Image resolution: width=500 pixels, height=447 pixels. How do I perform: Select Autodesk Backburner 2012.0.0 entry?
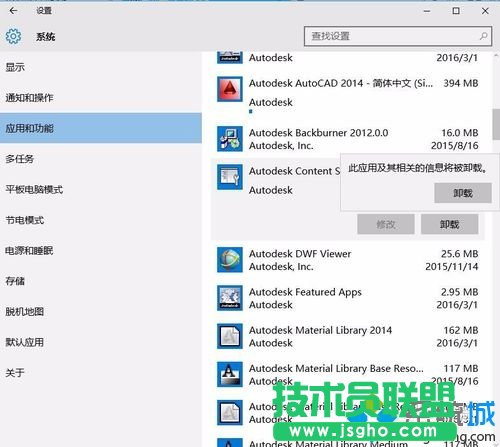pyautogui.click(x=318, y=133)
